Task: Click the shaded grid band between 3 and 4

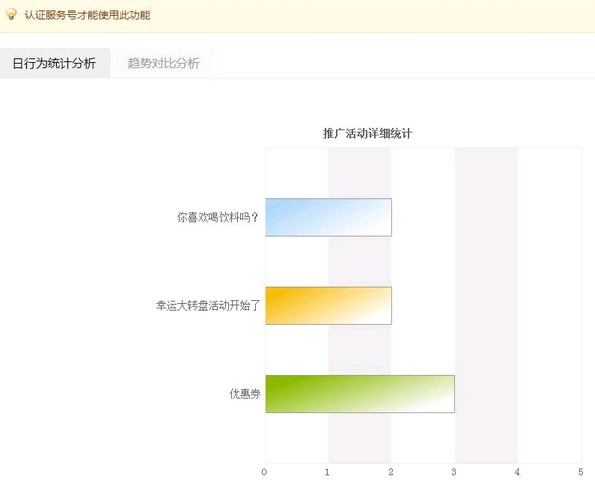Action: tap(486, 266)
